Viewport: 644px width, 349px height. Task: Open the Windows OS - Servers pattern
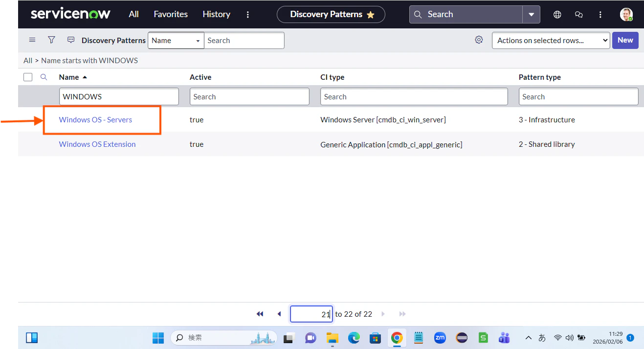[x=95, y=120]
